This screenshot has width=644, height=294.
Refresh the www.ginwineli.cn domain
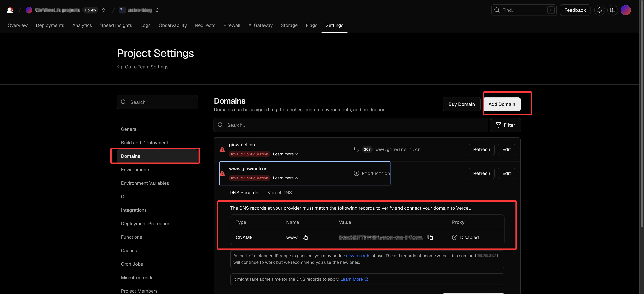pos(481,173)
